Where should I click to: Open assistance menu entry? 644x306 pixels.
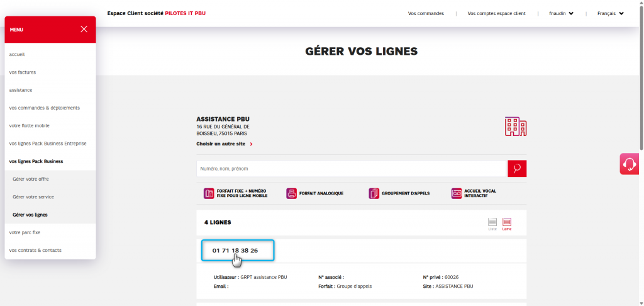[x=21, y=90]
